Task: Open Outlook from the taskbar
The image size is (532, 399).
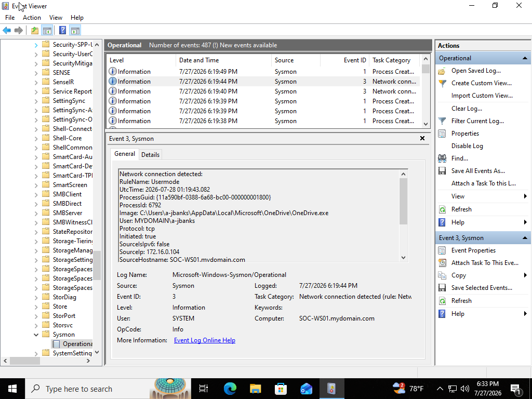Action: tap(306, 389)
